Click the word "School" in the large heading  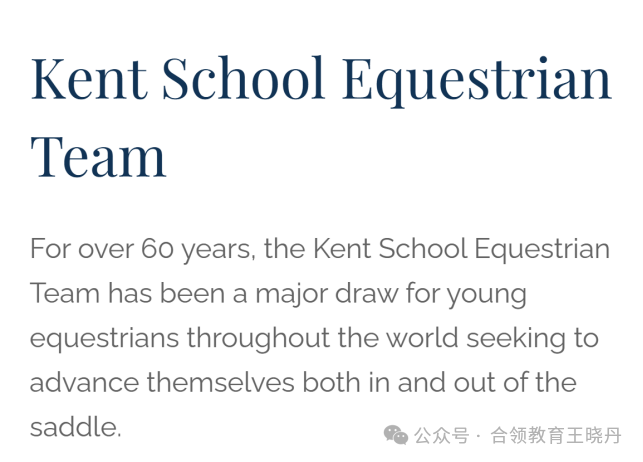pyautogui.click(x=244, y=78)
